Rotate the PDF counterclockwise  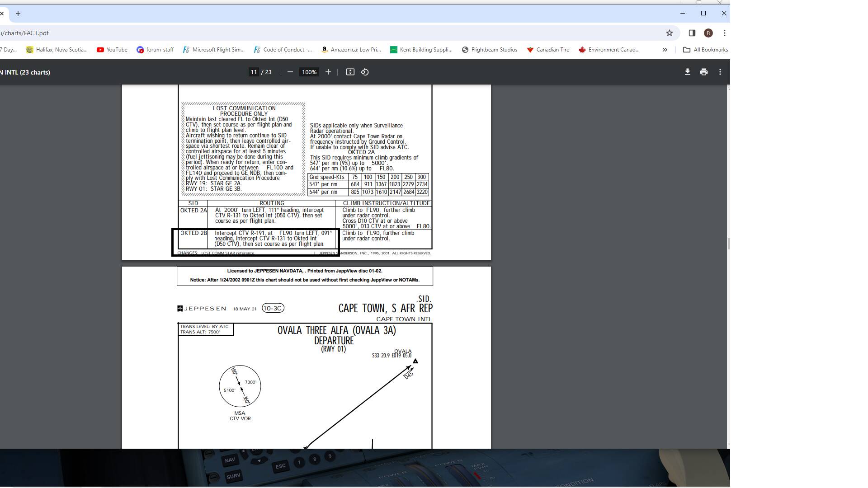pos(365,72)
